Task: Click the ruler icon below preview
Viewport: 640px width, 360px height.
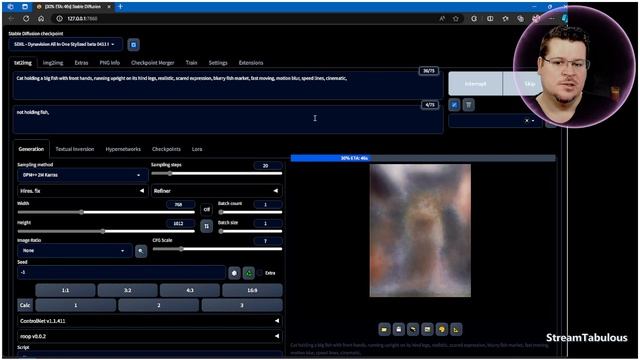Action: 456,329
